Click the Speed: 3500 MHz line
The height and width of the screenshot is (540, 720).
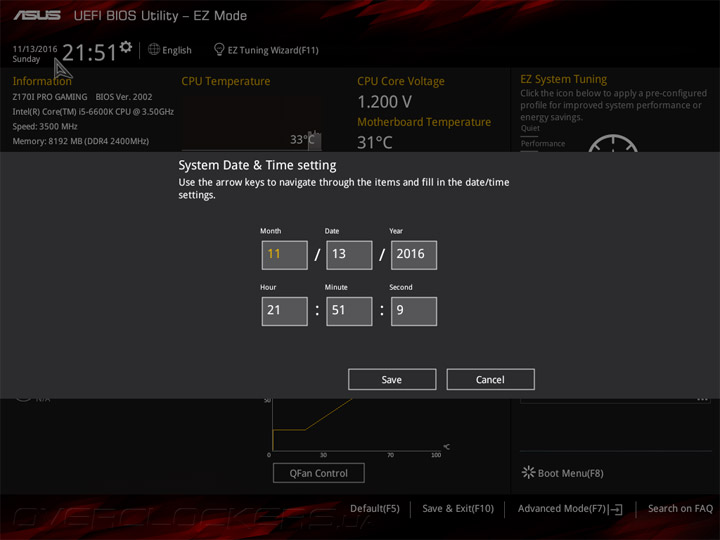pyautogui.click(x=45, y=126)
